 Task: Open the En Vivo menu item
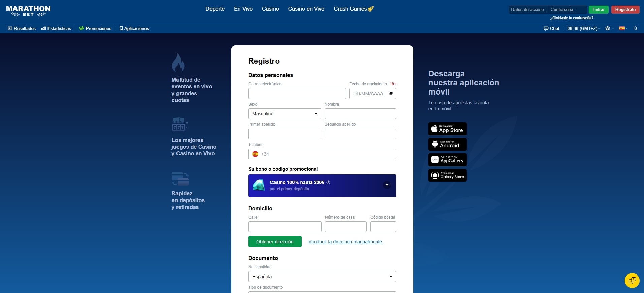tap(243, 9)
